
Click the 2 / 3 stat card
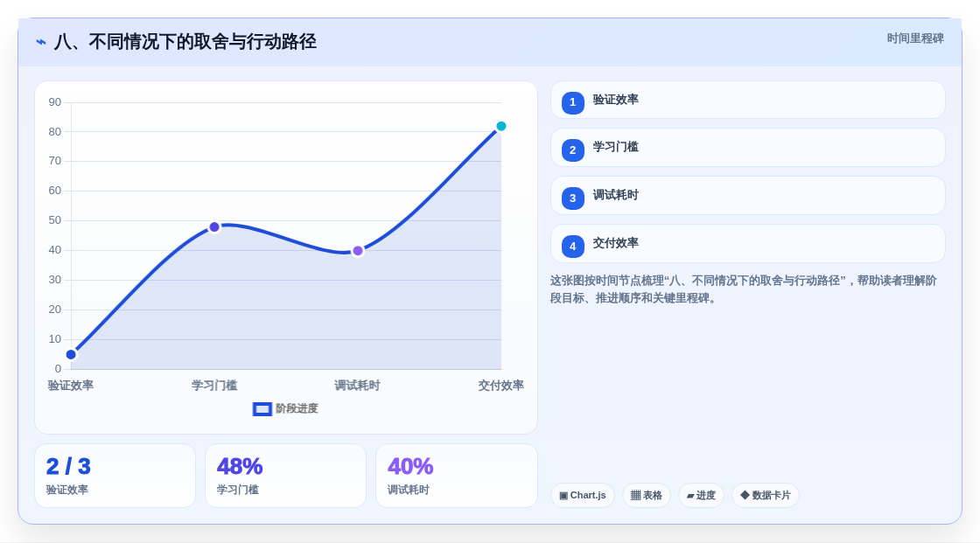115,476
